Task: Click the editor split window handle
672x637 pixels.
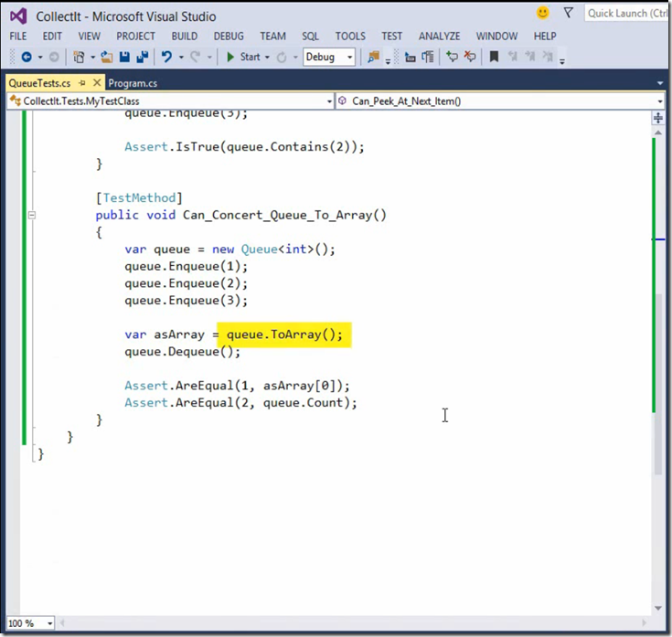Action: pyautogui.click(x=658, y=118)
